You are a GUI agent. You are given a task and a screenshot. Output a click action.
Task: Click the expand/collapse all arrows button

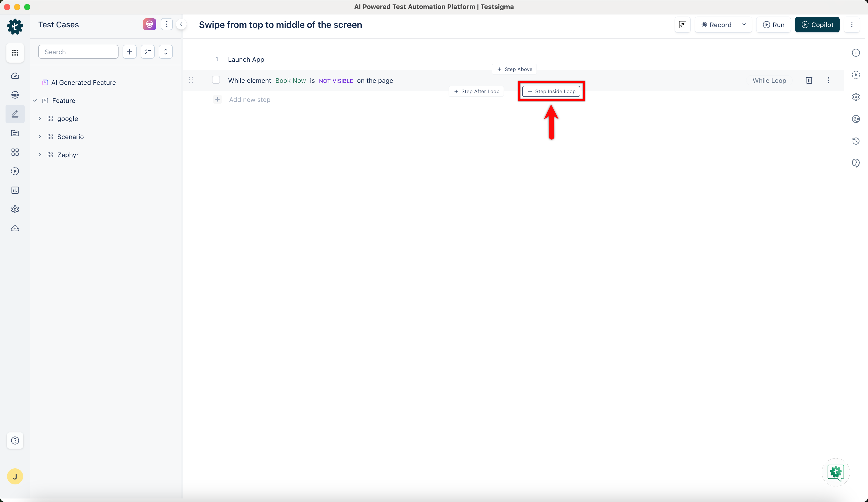pyautogui.click(x=166, y=52)
